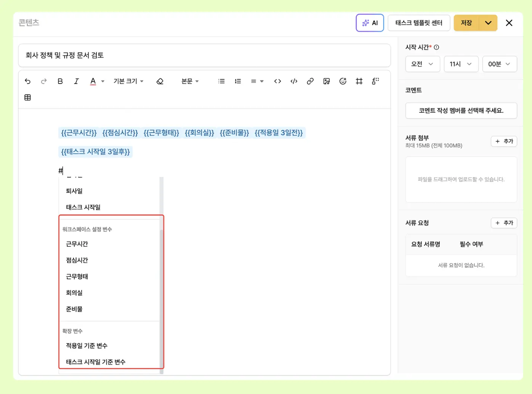Click the undo arrow icon
This screenshot has width=532, height=394.
(x=28, y=81)
